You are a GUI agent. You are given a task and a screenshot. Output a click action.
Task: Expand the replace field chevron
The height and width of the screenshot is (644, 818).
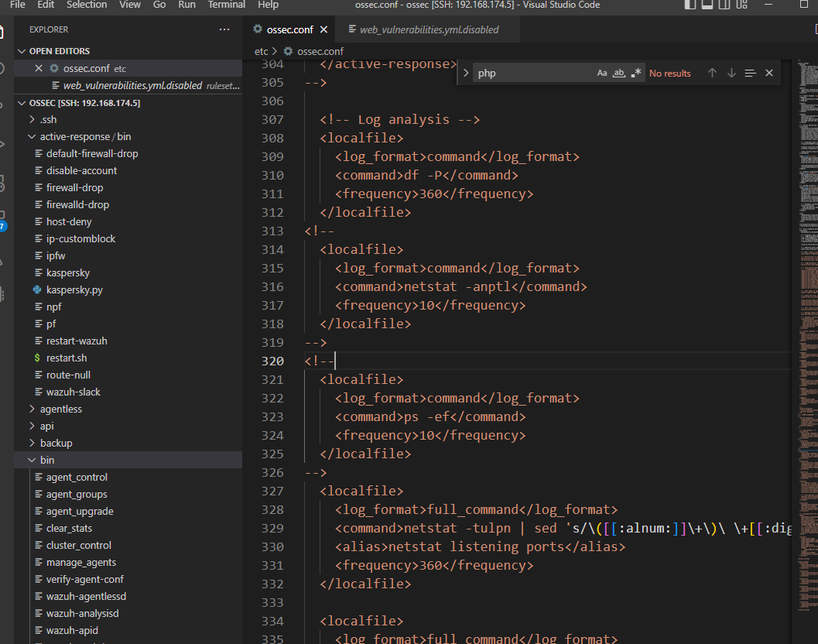[x=466, y=73]
